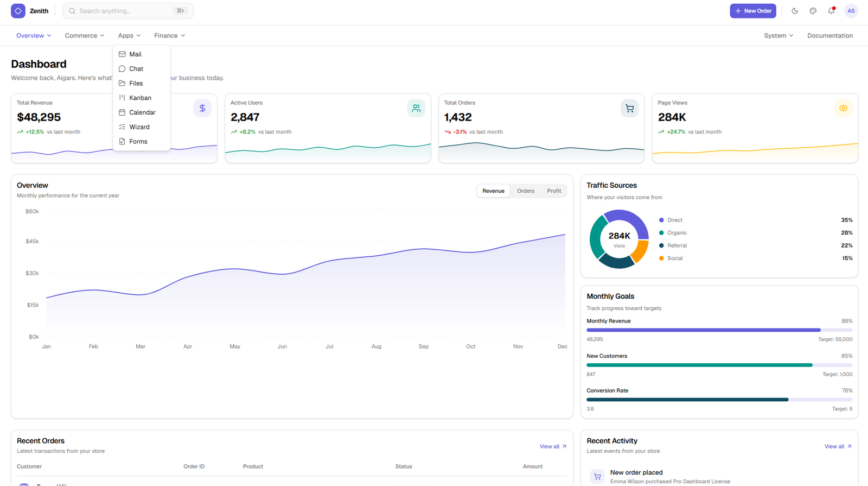The image size is (868, 486).
Task: Click the Order ID column header
Action: tap(194, 466)
